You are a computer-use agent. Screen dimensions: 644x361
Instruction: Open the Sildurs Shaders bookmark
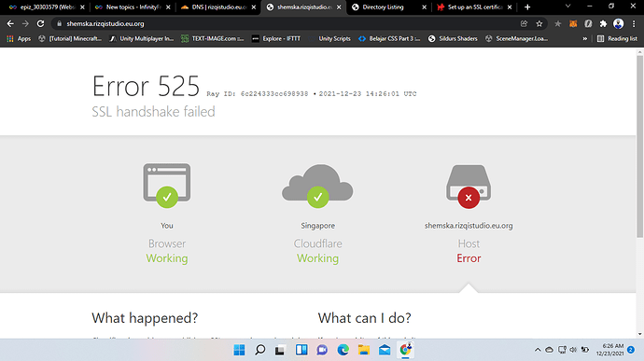453,38
